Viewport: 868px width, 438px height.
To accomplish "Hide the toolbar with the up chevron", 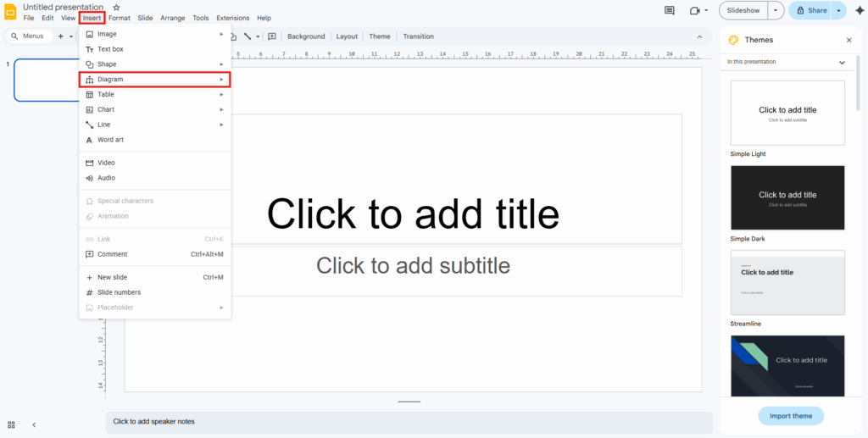I will [699, 36].
